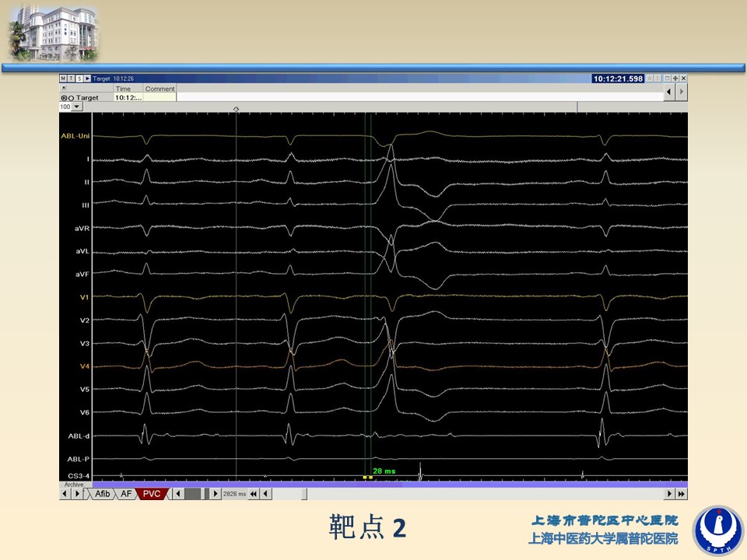Select the ABL-P channel label

[x=79, y=459]
